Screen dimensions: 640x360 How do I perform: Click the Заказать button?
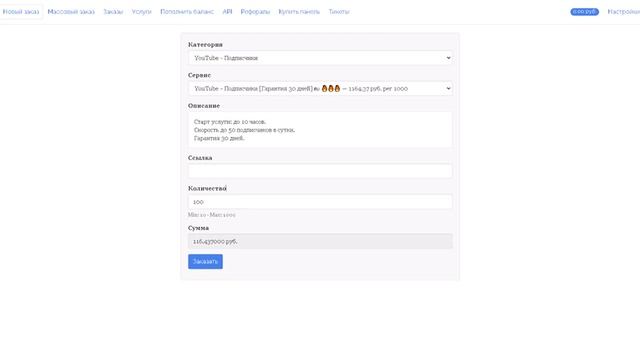[x=205, y=262]
